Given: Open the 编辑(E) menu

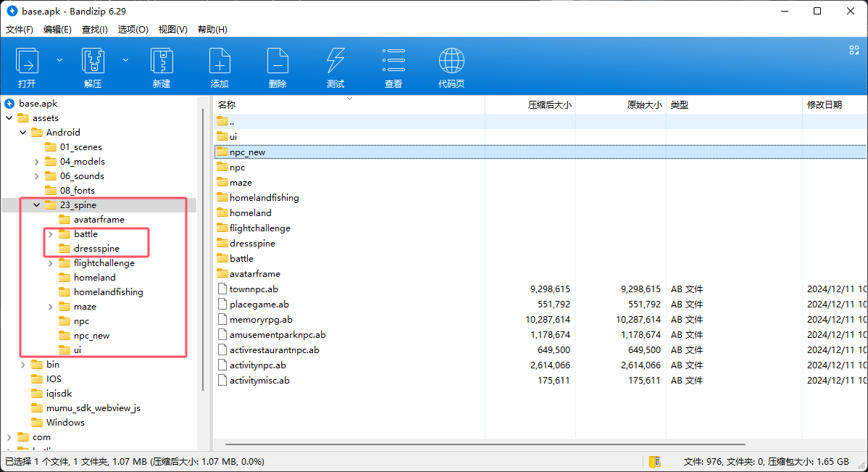Looking at the screenshot, I should coord(57,29).
